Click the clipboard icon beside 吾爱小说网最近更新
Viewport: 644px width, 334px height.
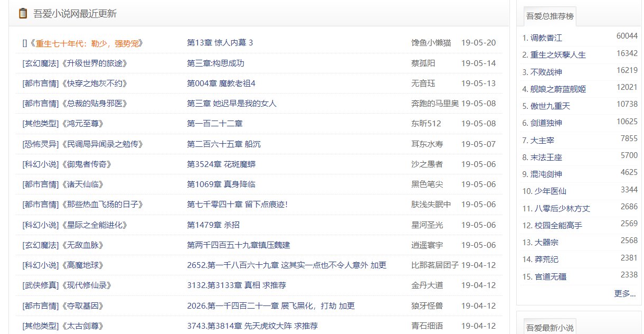tap(23, 13)
